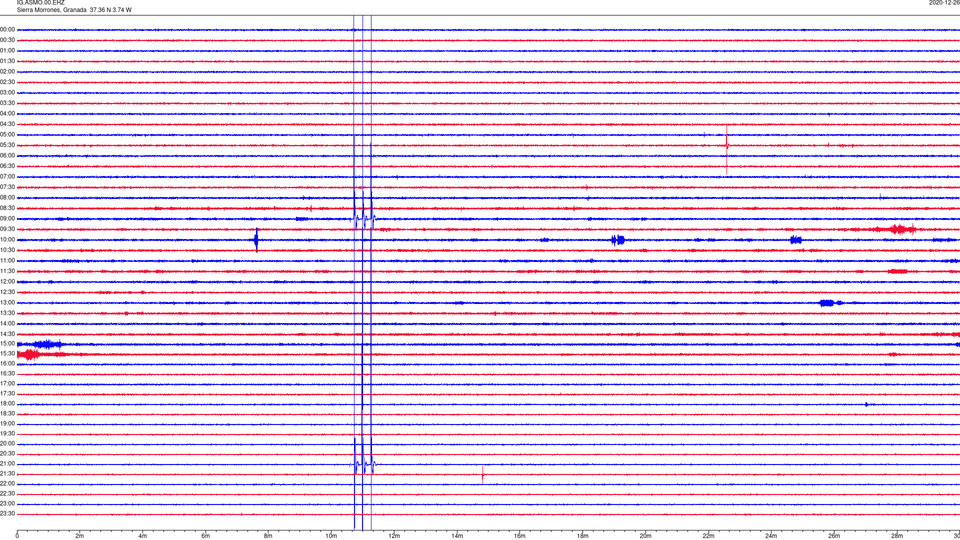
Task: Click the 22m axis tick label
Action: pos(708,536)
